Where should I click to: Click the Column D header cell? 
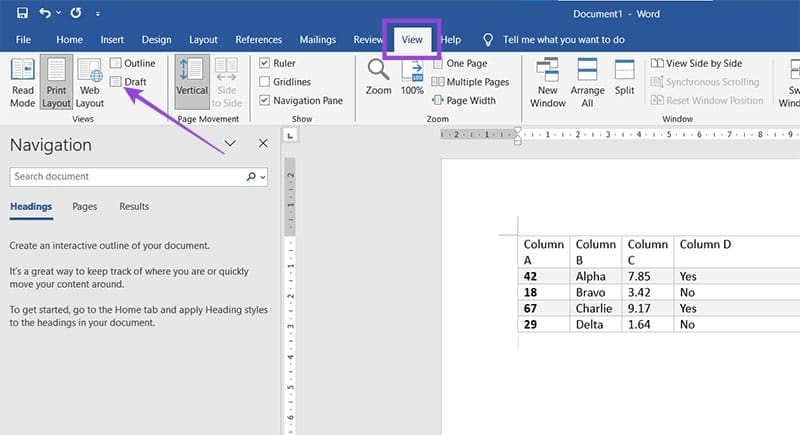coord(737,252)
